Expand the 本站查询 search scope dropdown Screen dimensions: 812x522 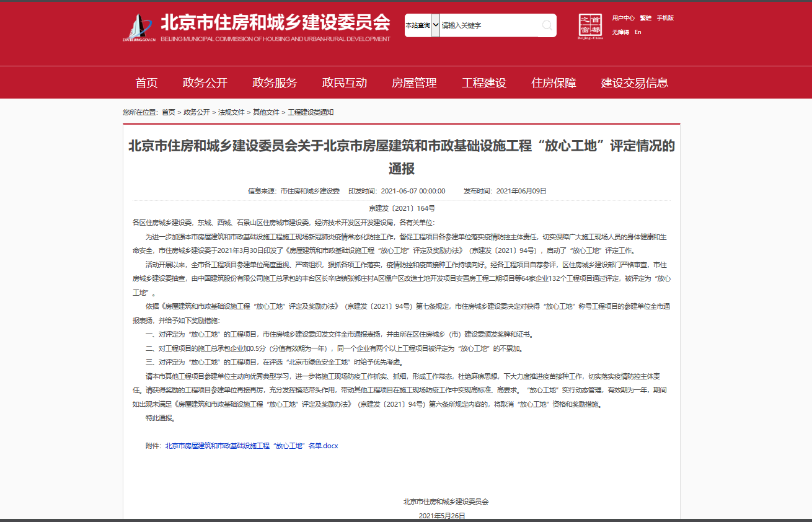click(x=422, y=25)
